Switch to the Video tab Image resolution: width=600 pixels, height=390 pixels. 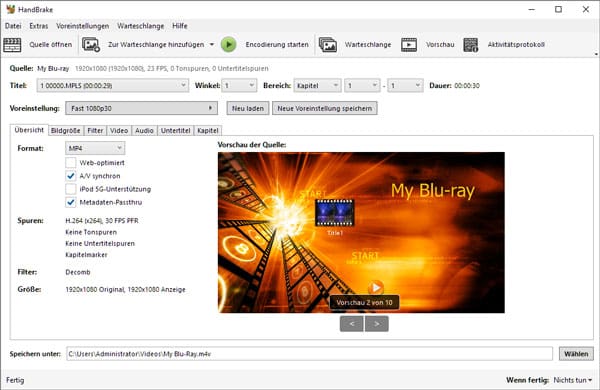pyautogui.click(x=119, y=131)
